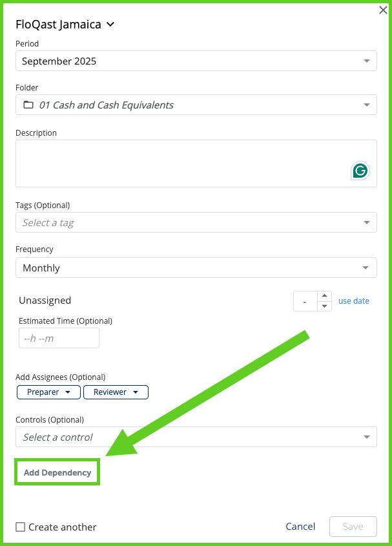Close the dialog with the X icon

383,10
